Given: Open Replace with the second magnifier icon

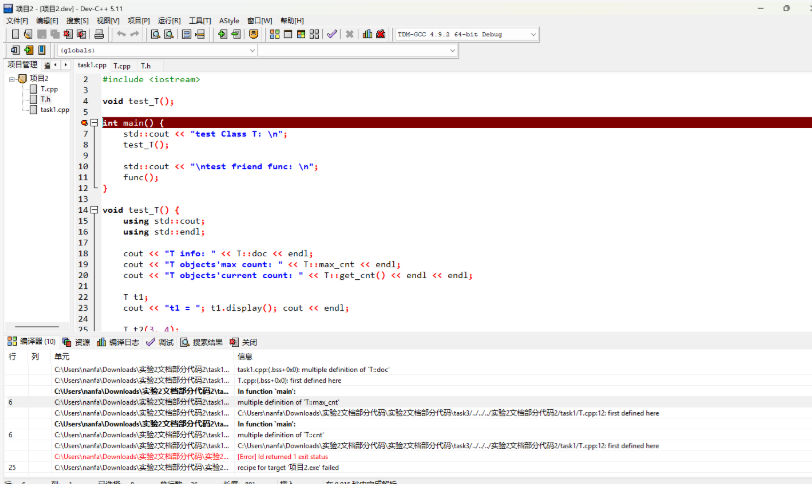Looking at the screenshot, I should (168, 34).
